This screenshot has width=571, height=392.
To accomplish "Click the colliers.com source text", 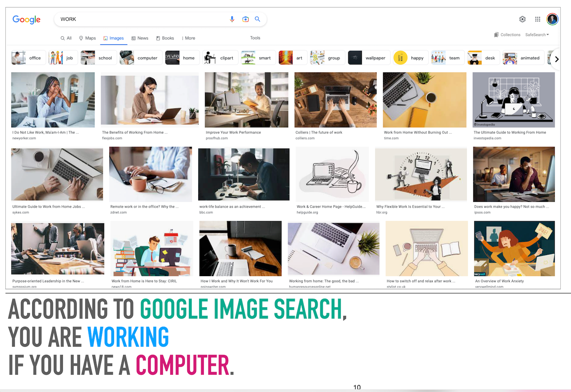I will click(x=305, y=138).
